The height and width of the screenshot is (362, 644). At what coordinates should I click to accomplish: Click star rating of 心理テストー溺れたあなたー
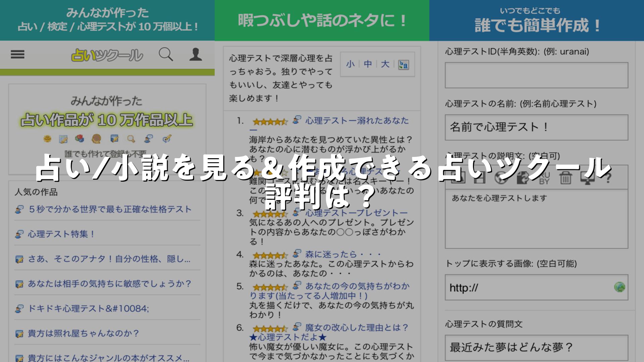pos(270,122)
